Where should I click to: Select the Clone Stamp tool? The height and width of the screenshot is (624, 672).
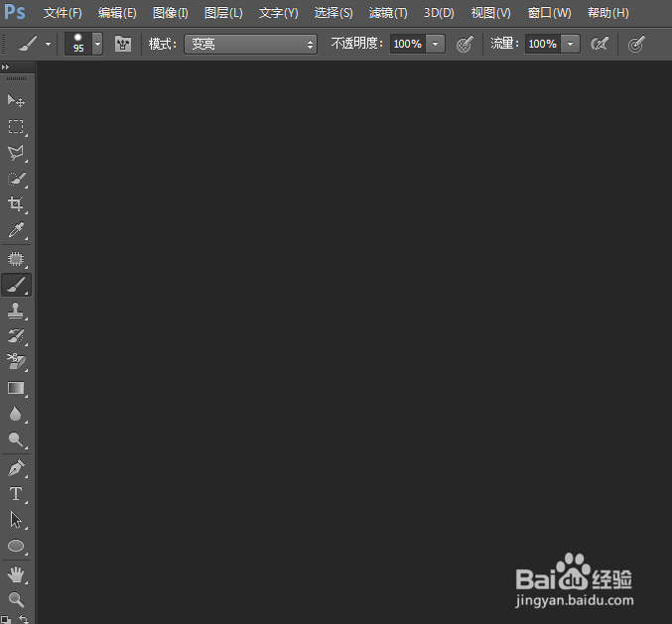(x=16, y=311)
